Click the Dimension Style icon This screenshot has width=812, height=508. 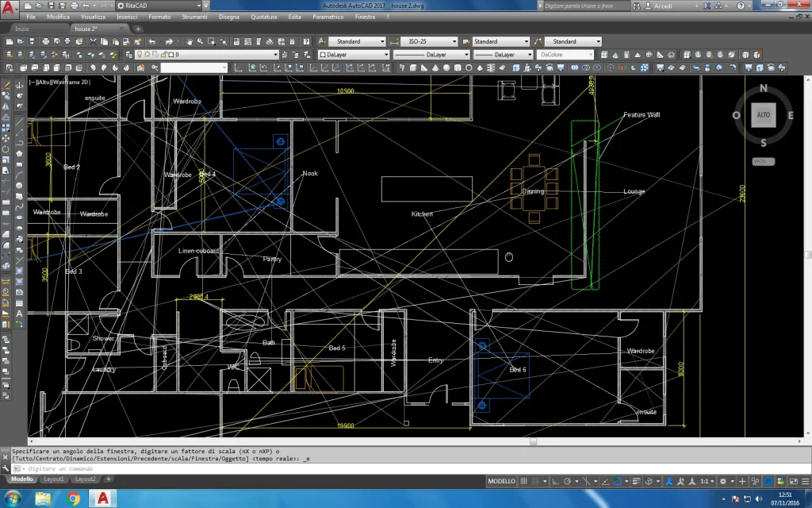[394, 41]
